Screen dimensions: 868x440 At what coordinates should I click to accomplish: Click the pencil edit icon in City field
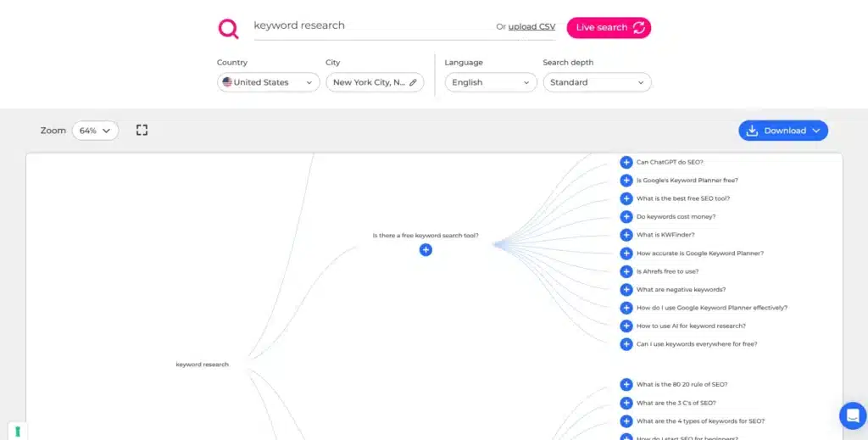click(413, 82)
